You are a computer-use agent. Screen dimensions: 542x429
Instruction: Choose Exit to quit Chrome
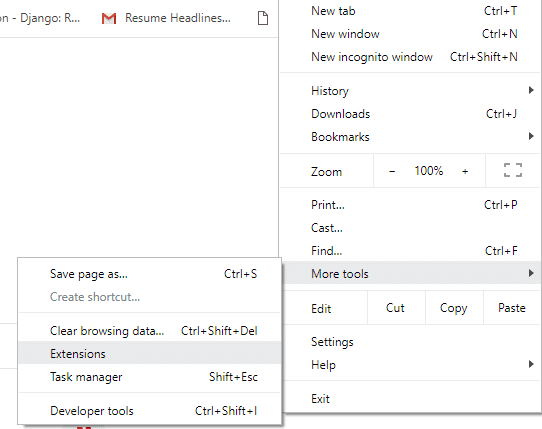pos(411,399)
